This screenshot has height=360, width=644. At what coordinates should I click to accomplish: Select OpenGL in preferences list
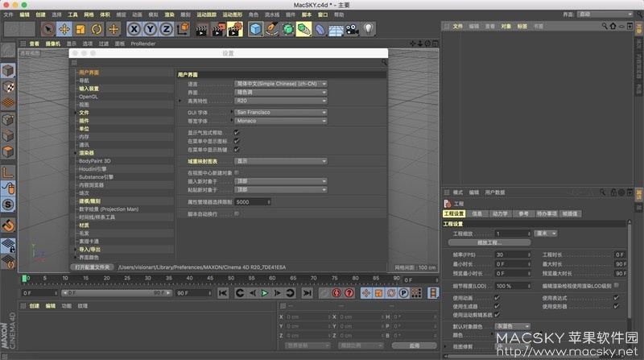[x=89, y=97]
